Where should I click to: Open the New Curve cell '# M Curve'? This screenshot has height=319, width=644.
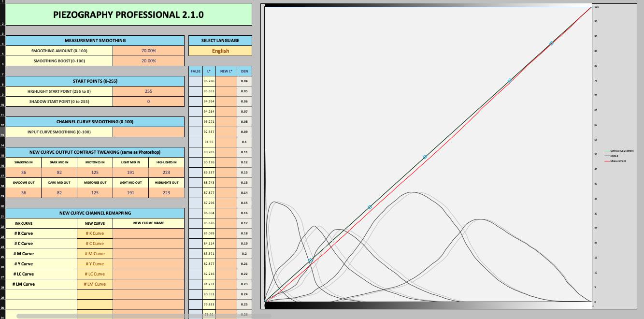(95, 254)
